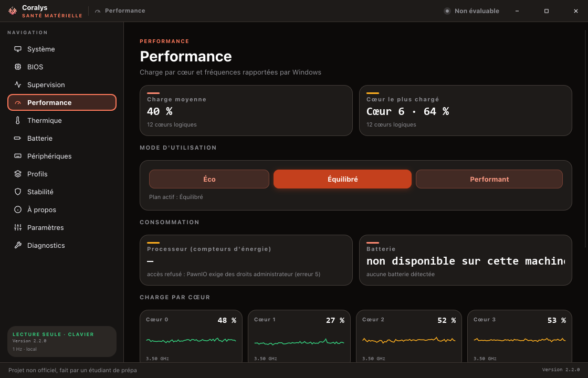Screen dimensions: 588x378
Task: Click the 52 % value of Cœur 2
Action: point(447,320)
